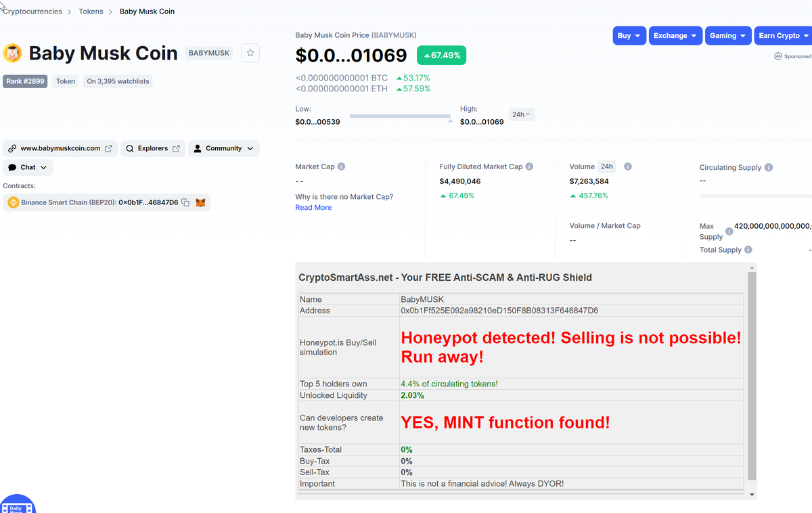Click the Circulating Supply progress bar
Screen dimensions: 812x513
pyautogui.click(x=756, y=196)
